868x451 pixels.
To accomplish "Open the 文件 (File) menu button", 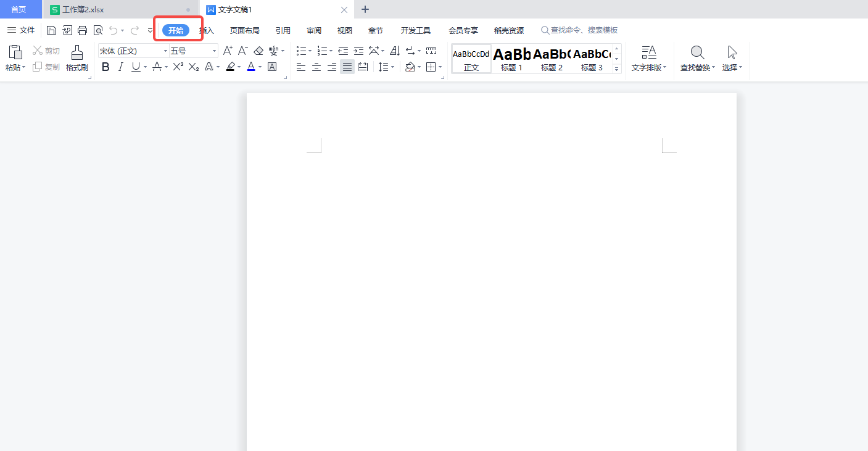I will pos(21,30).
